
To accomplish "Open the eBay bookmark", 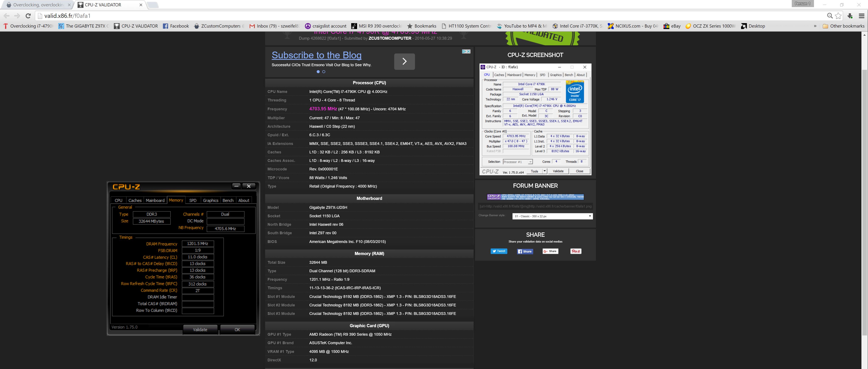I will coord(672,26).
